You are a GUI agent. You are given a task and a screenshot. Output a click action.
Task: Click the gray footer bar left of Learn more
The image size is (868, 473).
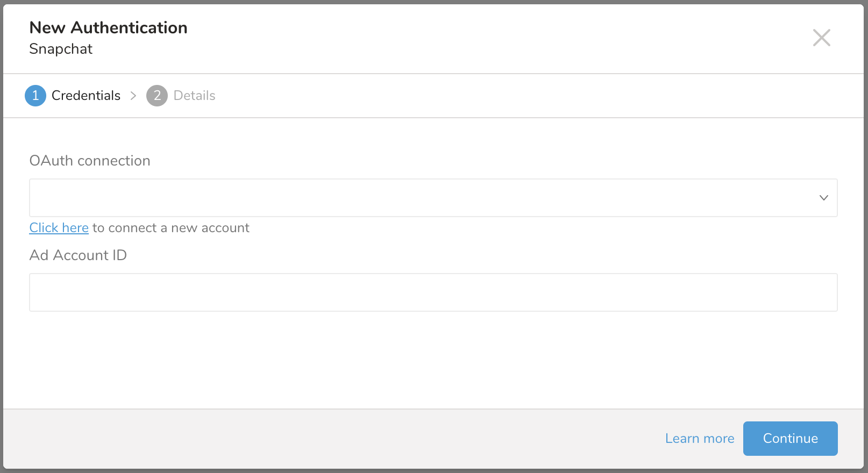click(323, 439)
